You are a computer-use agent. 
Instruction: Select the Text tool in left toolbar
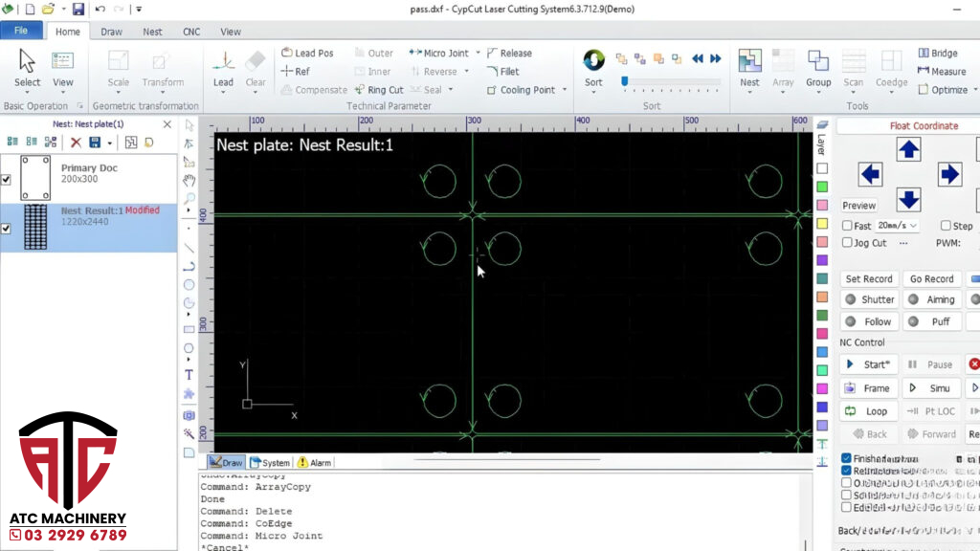[189, 375]
